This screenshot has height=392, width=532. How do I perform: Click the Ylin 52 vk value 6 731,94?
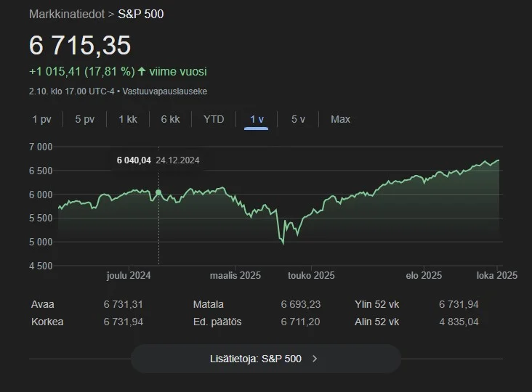click(x=459, y=305)
